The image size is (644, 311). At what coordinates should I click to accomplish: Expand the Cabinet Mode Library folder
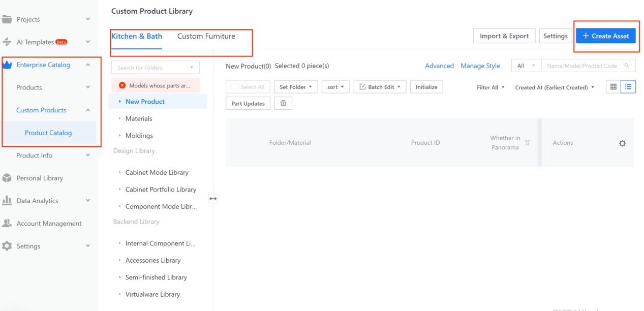click(157, 172)
